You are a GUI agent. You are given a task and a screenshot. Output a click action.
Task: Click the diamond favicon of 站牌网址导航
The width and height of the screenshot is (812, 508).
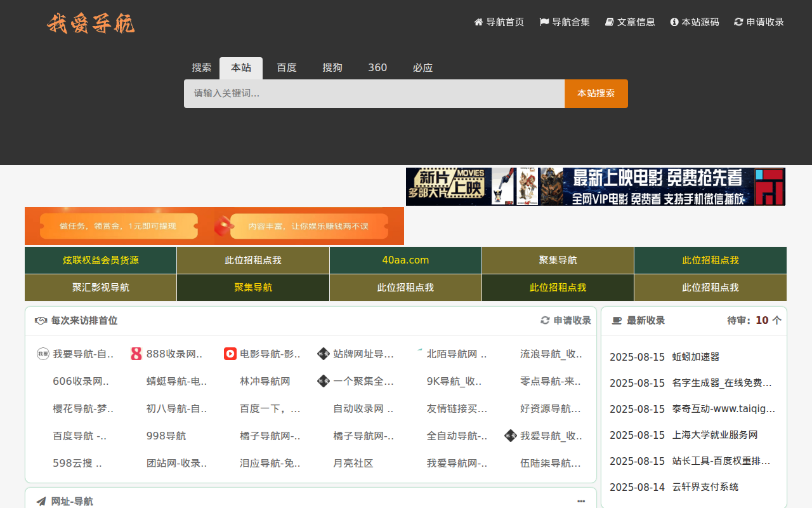coord(324,354)
